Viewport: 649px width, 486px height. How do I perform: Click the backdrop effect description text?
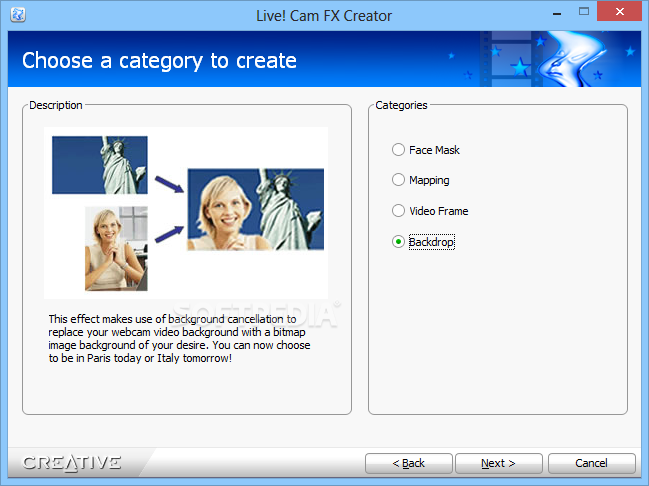pyautogui.click(x=179, y=339)
